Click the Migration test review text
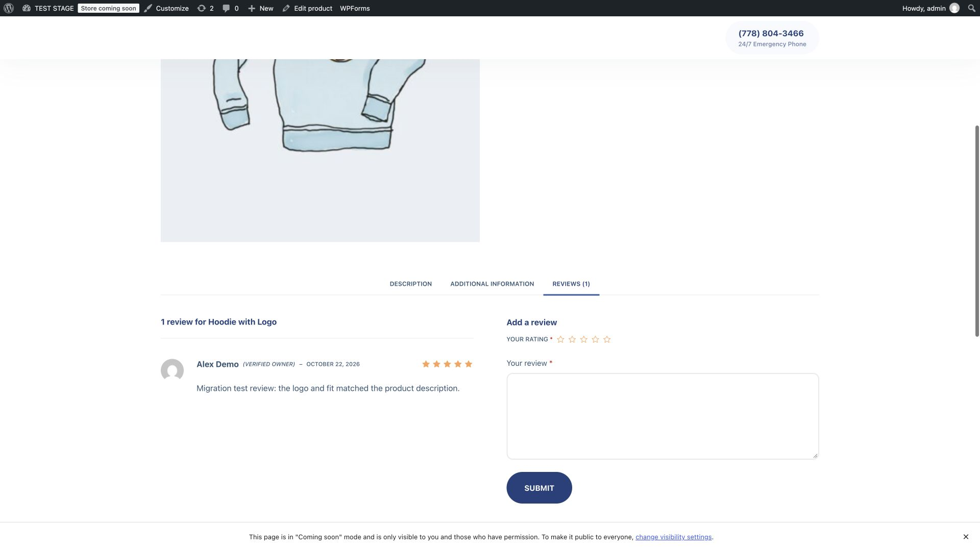 click(x=328, y=388)
